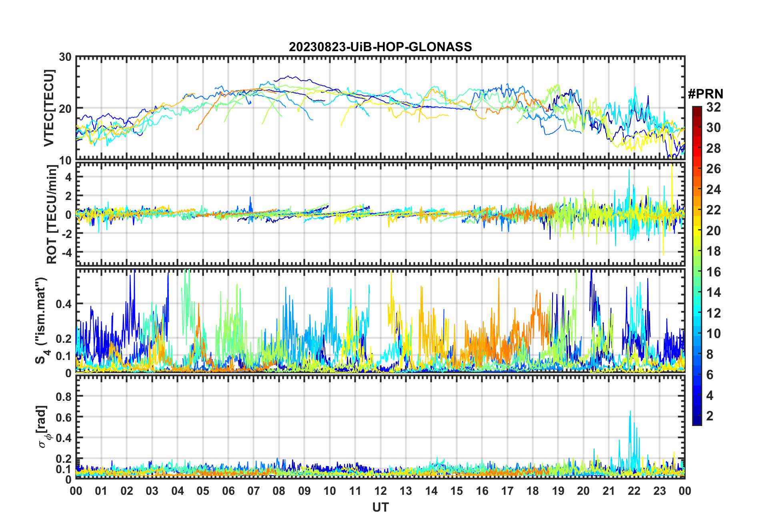Click the 22 hour tick label on the UT axis
The width and height of the screenshot is (761, 532).
click(634, 491)
